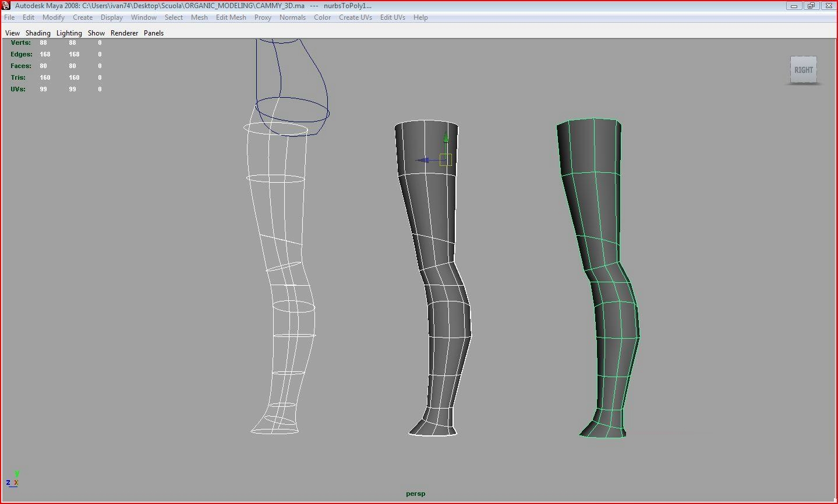Open the Renderer panel menu
The height and width of the screenshot is (504, 838).
point(124,33)
